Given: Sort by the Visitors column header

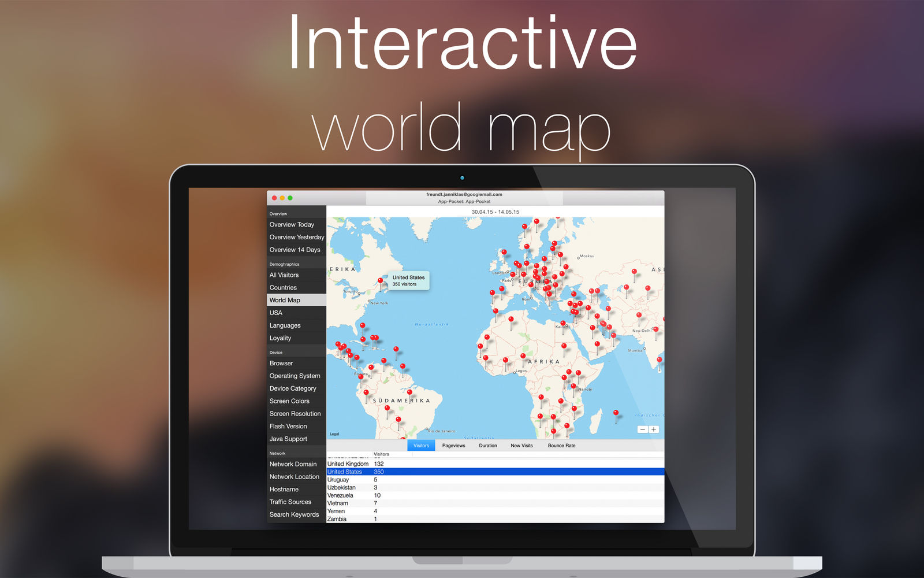Looking at the screenshot, I should tap(381, 454).
